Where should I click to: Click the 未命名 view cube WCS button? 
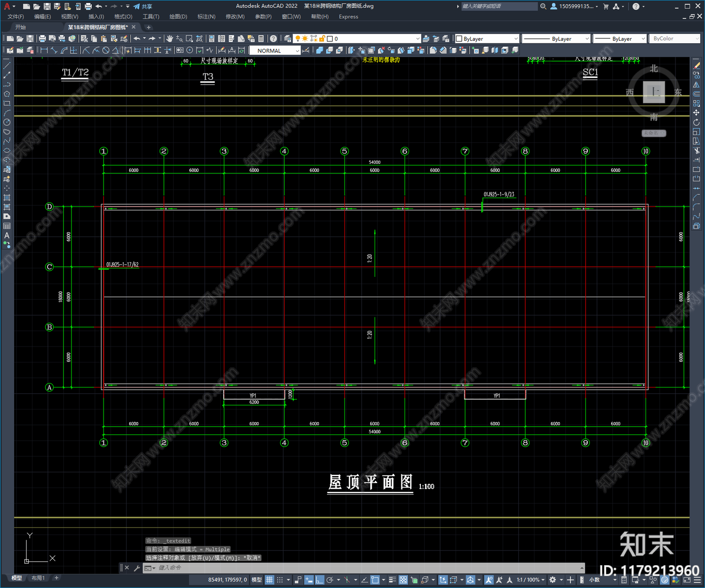tap(653, 133)
